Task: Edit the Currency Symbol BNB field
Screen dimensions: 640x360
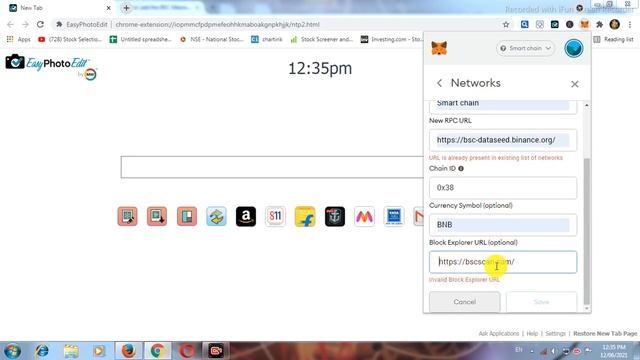Action: [503, 225]
